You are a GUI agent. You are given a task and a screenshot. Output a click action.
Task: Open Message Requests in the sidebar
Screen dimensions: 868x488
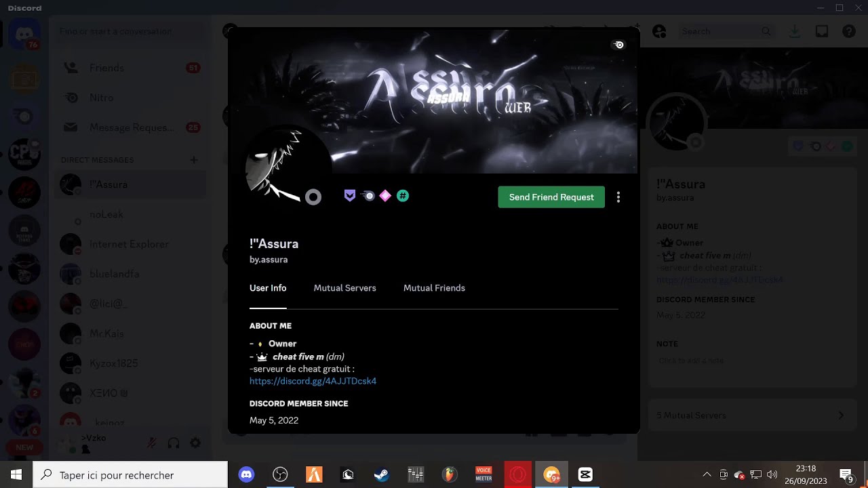pyautogui.click(x=129, y=127)
